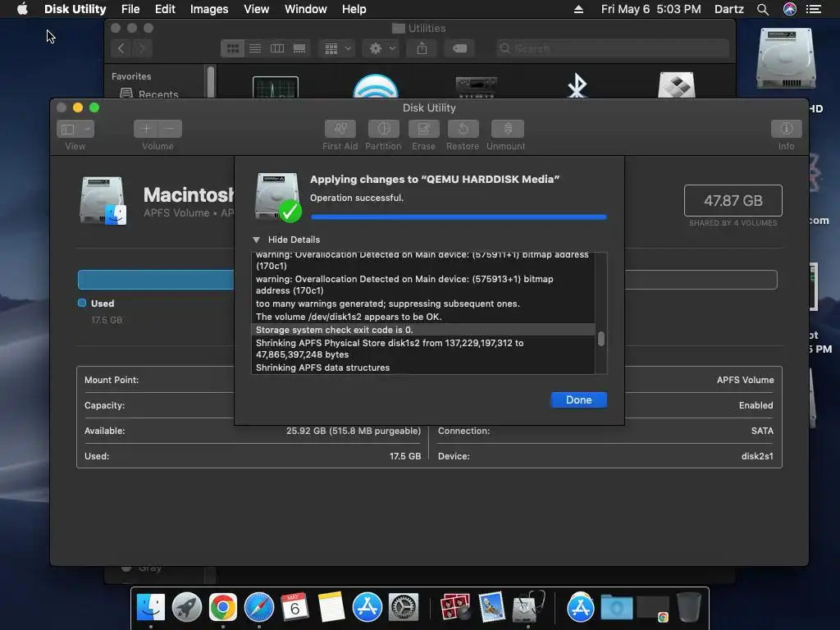
Task: Open the Edit menu
Action: coord(165,9)
